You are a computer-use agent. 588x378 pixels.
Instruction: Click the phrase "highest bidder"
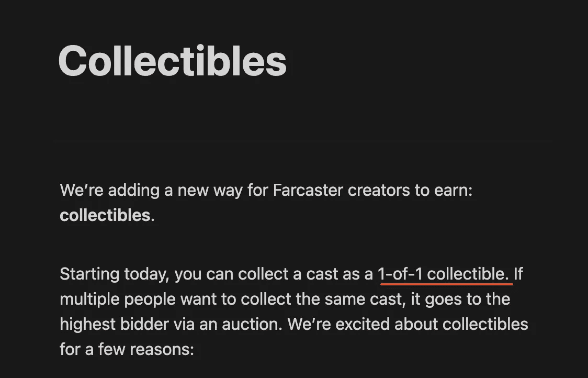(x=115, y=324)
